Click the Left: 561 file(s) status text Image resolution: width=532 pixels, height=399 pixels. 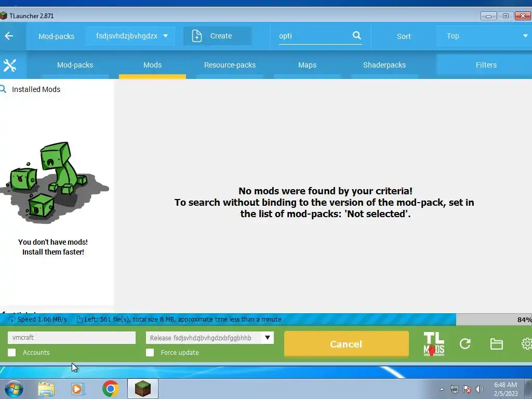coord(183,320)
